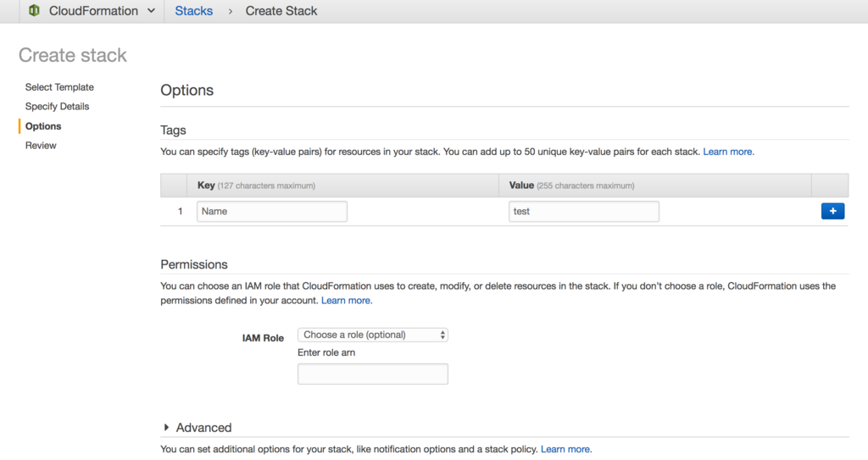868x460 pixels.
Task: Click the Tags section heading
Action: point(173,130)
